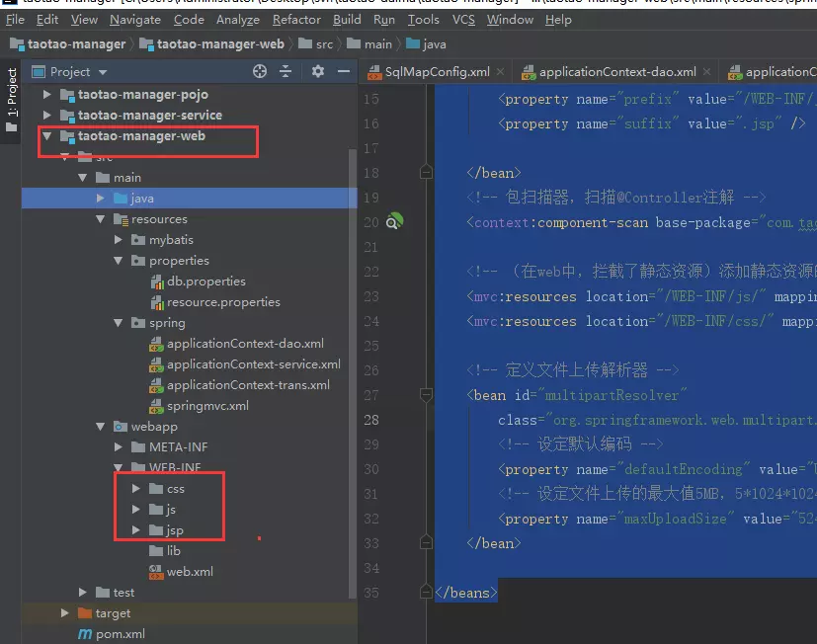Image resolution: width=817 pixels, height=644 pixels.
Task: Click the project tree vertical scrollbar
Action: pos(353,372)
